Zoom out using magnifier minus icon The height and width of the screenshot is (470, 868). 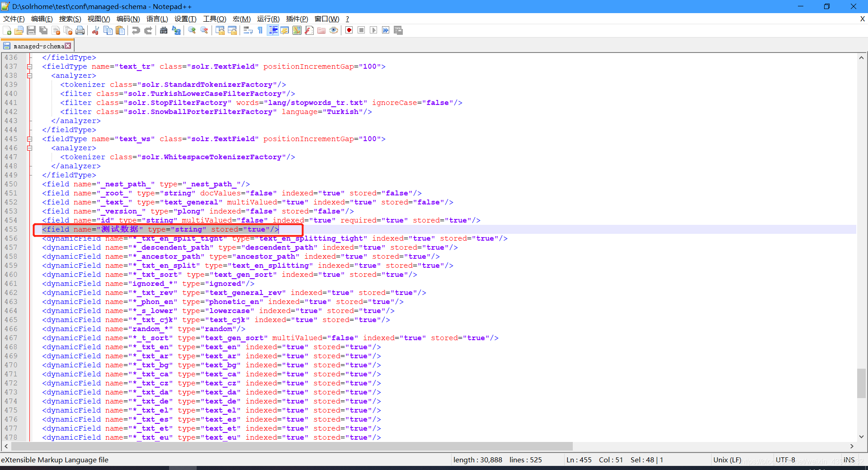point(204,30)
